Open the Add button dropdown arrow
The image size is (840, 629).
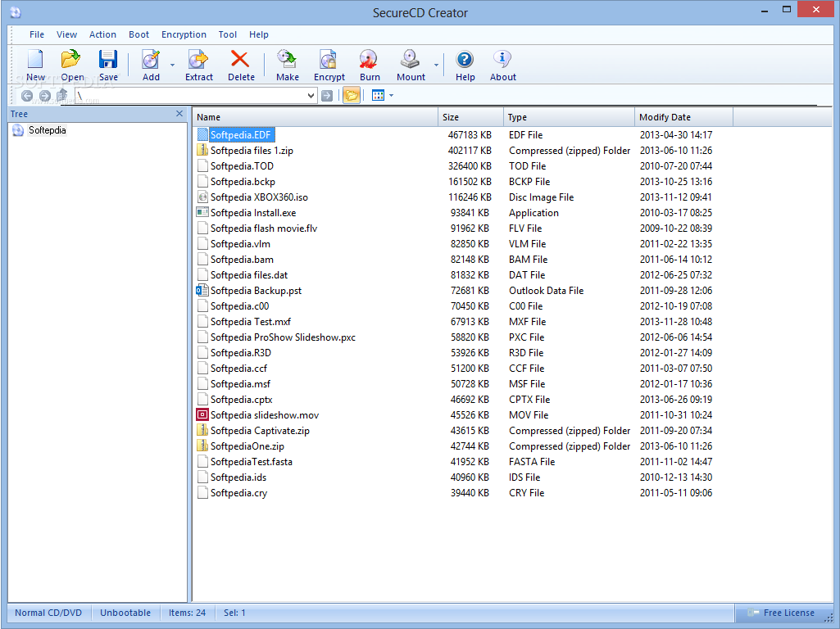click(172, 66)
